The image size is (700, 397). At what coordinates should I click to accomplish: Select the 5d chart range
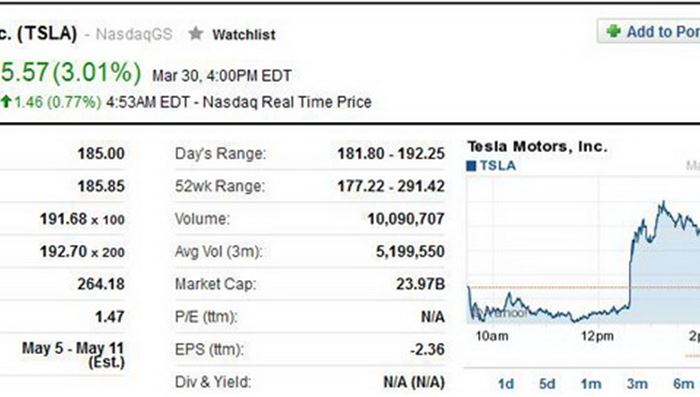click(x=547, y=384)
